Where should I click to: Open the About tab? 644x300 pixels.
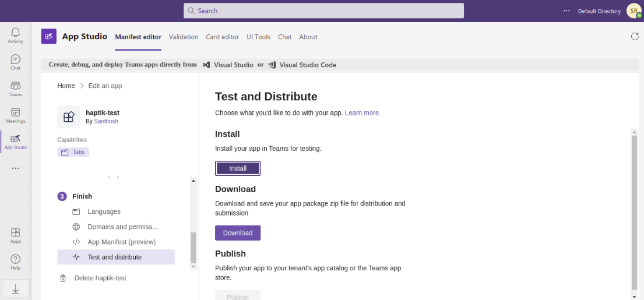pyautogui.click(x=308, y=37)
